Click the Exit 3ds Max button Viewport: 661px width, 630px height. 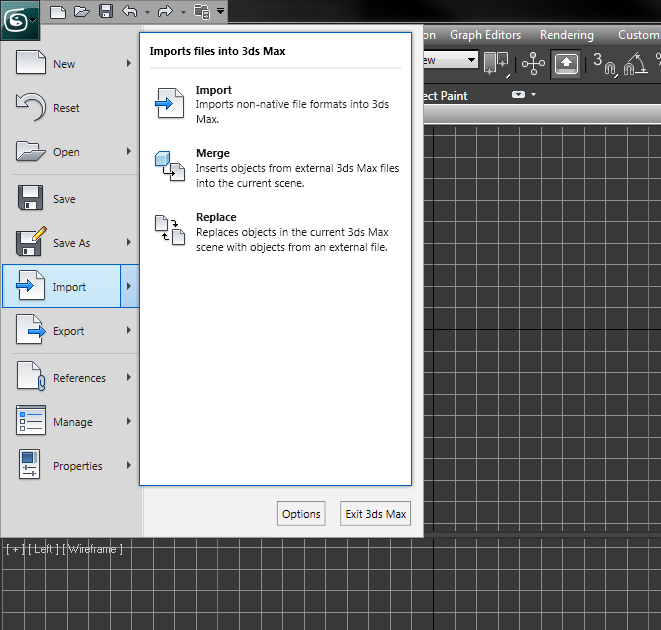pos(375,514)
